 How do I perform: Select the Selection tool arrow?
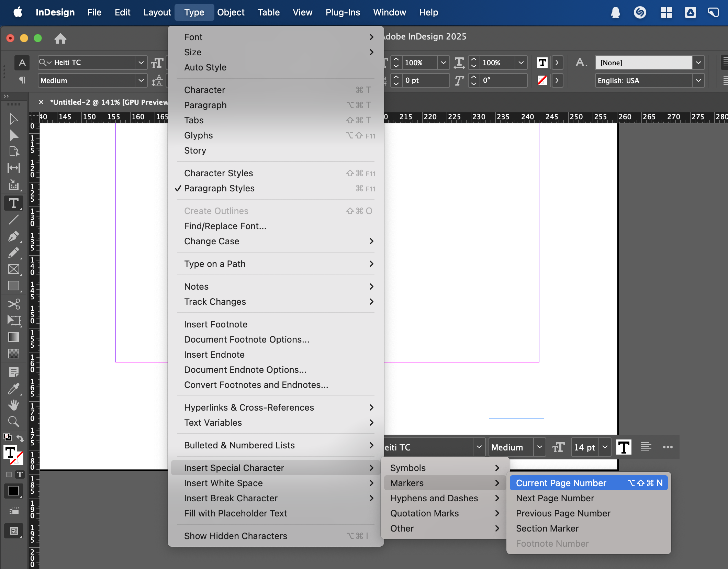tap(14, 119)
